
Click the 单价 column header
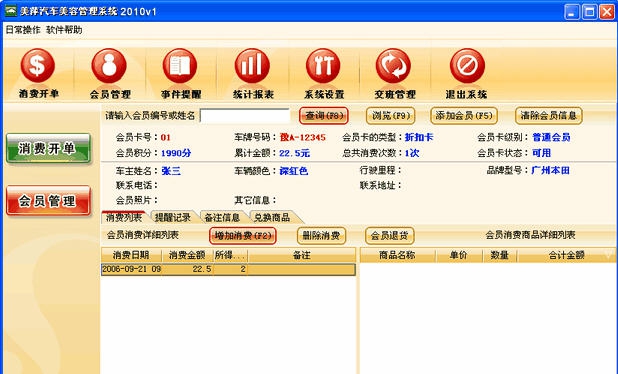pos(459,255)
